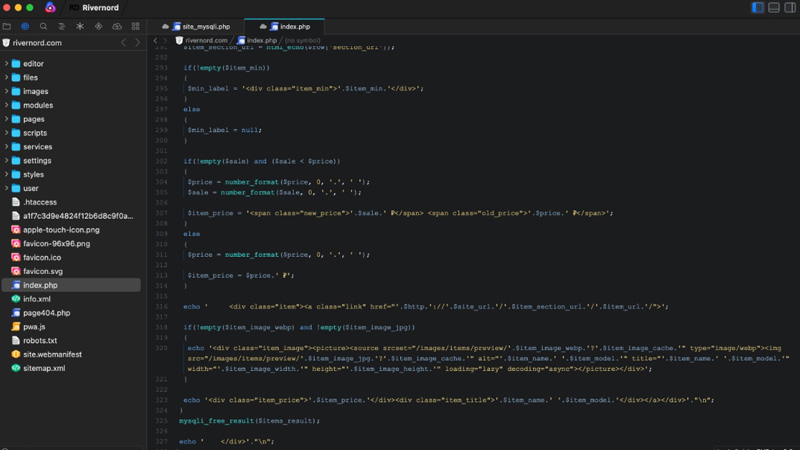Toggle the right sidebar visibility
This screenshot has width=800, height=450.
(790, 7)
